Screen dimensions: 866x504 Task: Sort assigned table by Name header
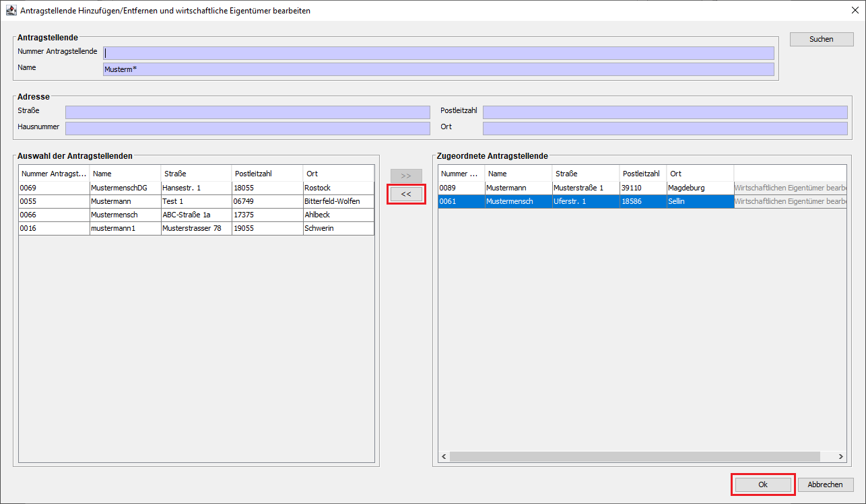coord(519,174)
